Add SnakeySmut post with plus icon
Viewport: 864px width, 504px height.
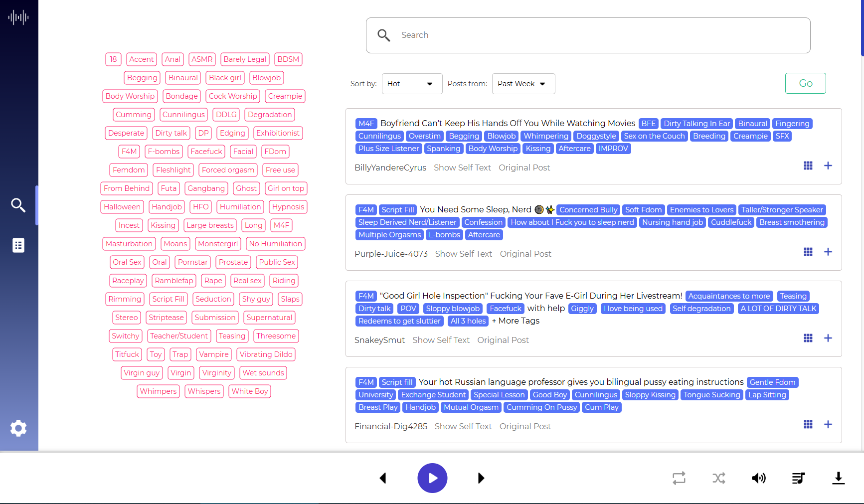point(828,338)
